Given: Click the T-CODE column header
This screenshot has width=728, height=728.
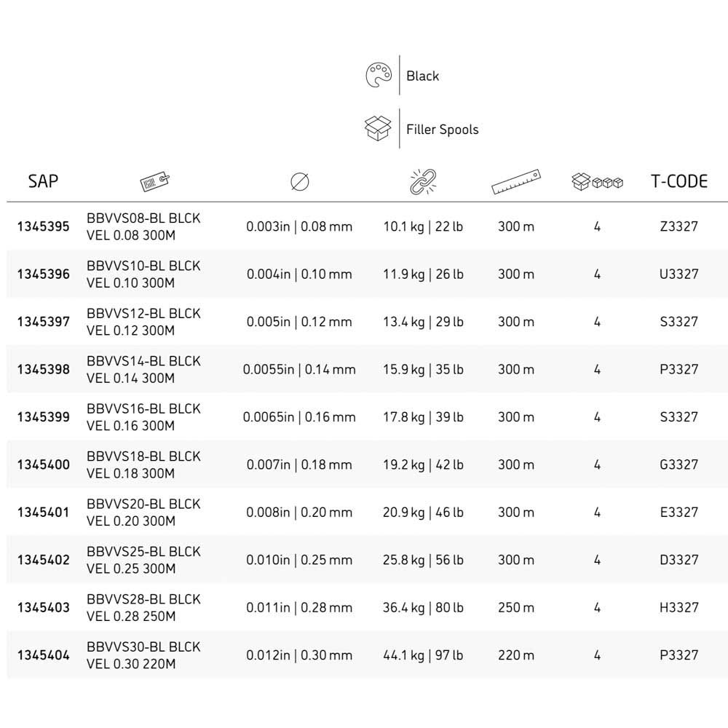Looking at the screenshot, I should click(679, 181).
